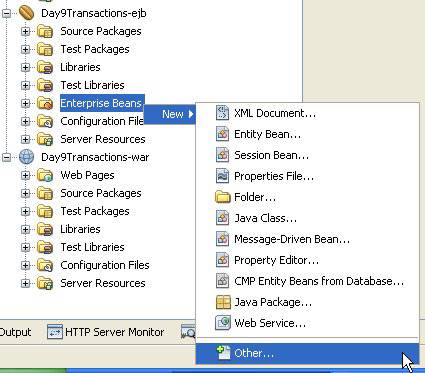This screenshot has height=373, width=425.
Task: Click Test Libraries folder icon under Day9Transactions-war
Action: (45, 247)
